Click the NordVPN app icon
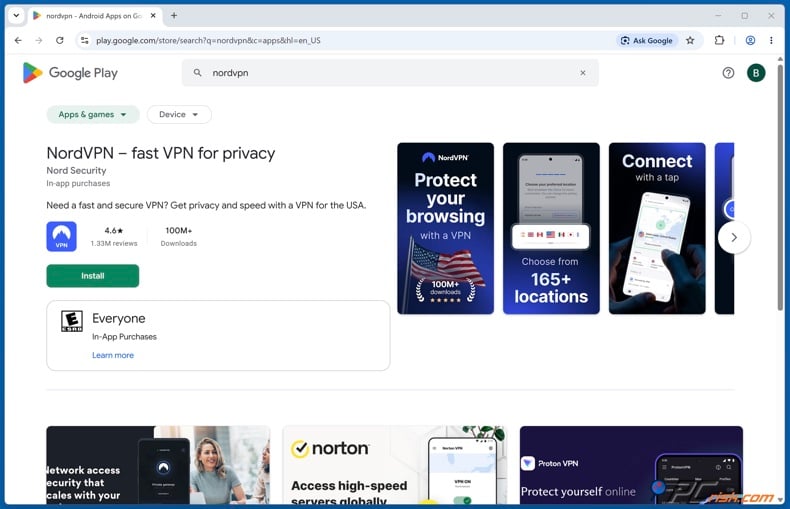Image resolution: width=790 pixels, height=509 pixels. [61, 236]
